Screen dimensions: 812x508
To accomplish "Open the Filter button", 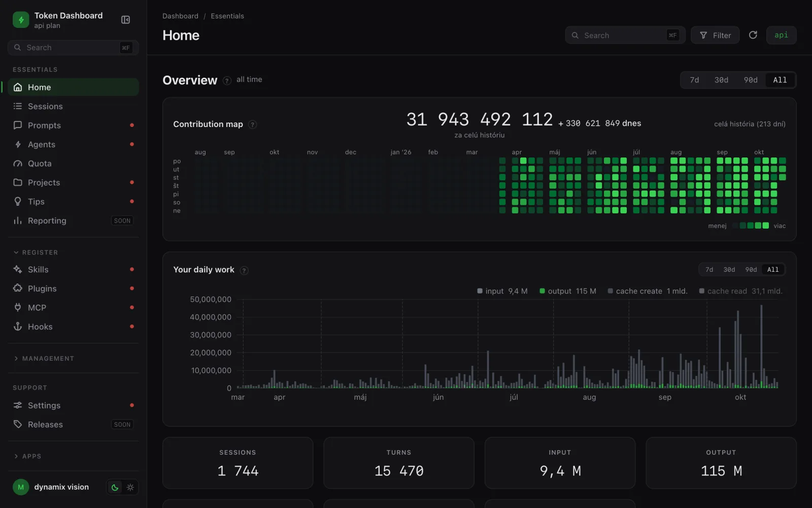I will tap(715, 35).
